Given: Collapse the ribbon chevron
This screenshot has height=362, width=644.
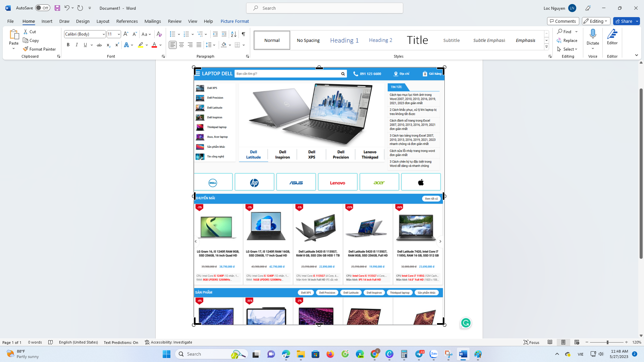Looking at the screenshot, I should coord(636,55).
